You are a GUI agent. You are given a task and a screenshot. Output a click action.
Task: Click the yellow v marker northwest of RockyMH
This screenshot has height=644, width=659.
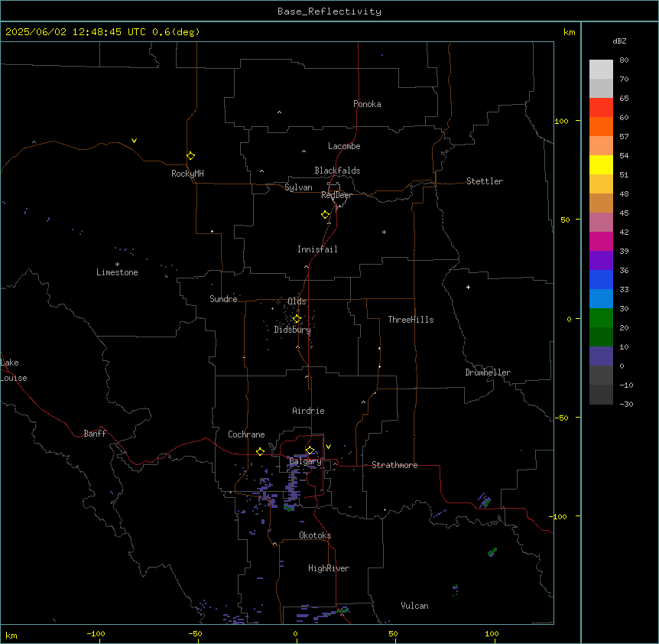(x=134, y=141)
